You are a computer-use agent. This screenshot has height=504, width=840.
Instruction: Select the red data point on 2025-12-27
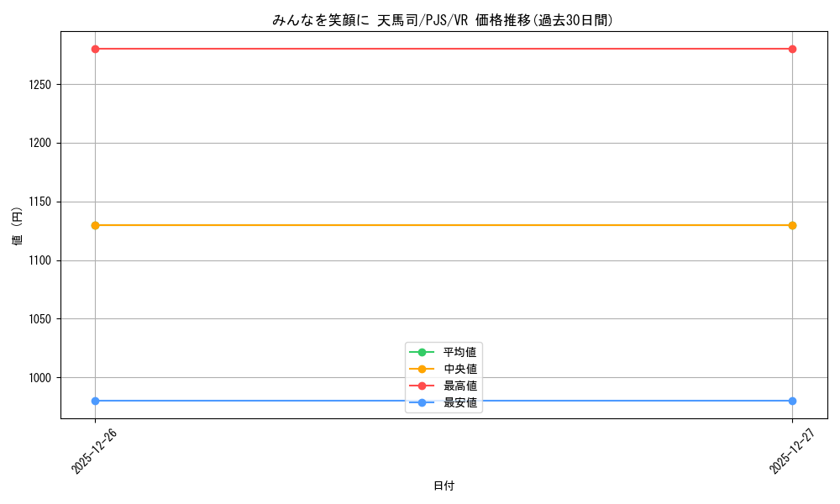(791, 48)
